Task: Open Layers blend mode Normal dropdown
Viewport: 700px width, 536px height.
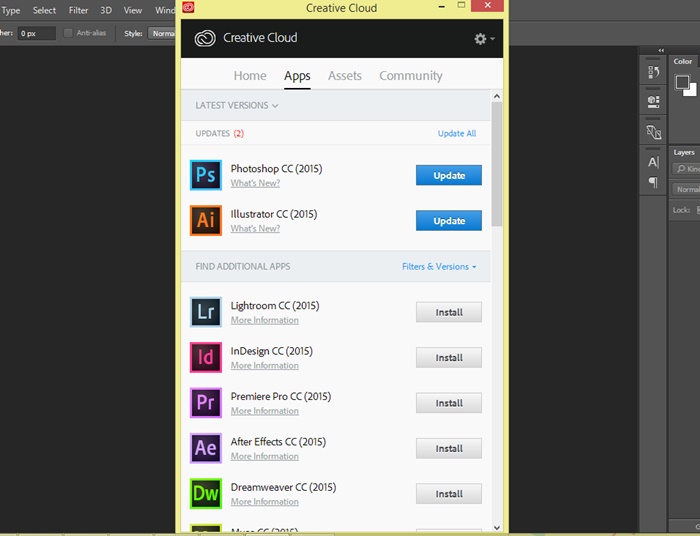Action: [x=686, y=189]
